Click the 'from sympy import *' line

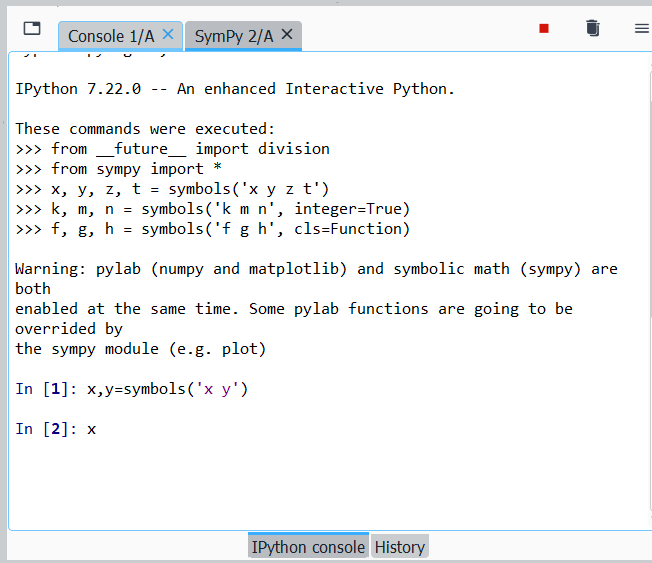click(119, 169)
